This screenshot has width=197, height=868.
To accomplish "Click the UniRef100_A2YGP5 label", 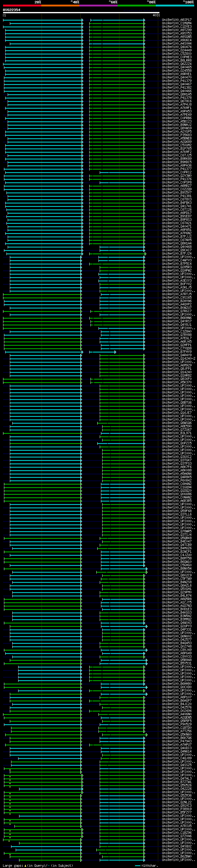I will pyautogui.click(x=177, y=131).
